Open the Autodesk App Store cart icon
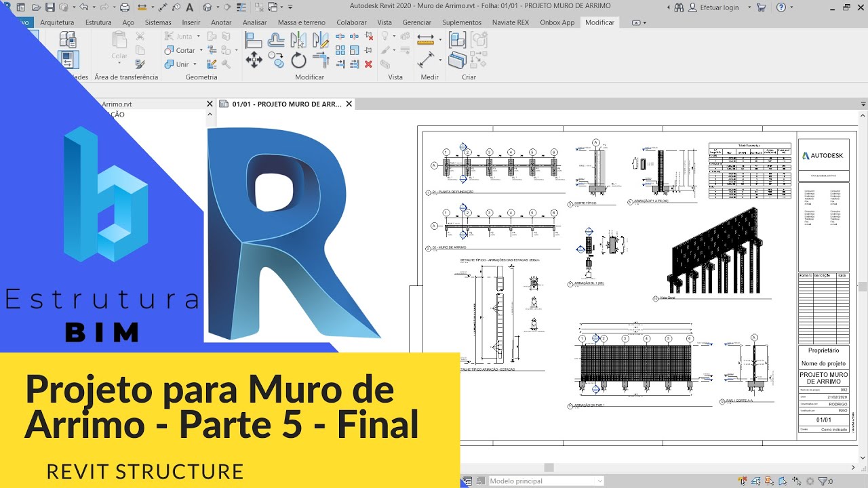The image size is (868, 488). pyautogui.click(x=762, y=7)
